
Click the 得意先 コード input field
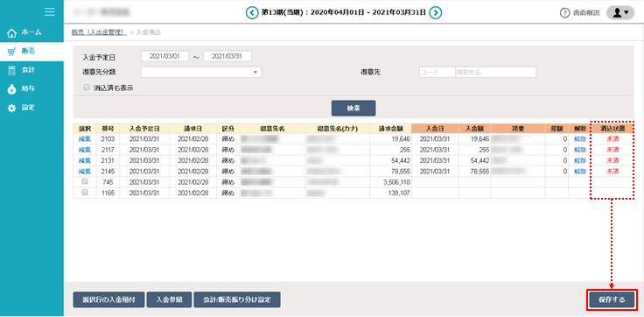(437, 73)
